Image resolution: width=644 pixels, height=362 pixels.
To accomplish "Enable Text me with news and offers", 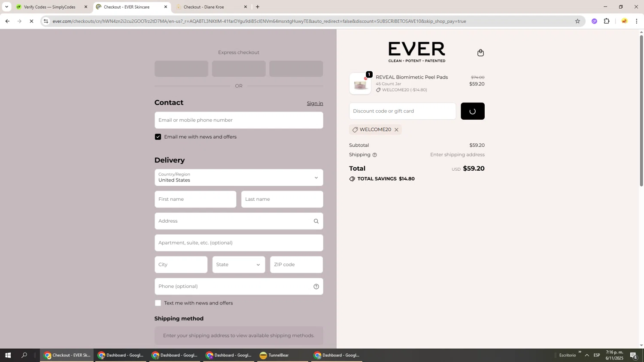I will pyautogui.click(x=158, y=303).
